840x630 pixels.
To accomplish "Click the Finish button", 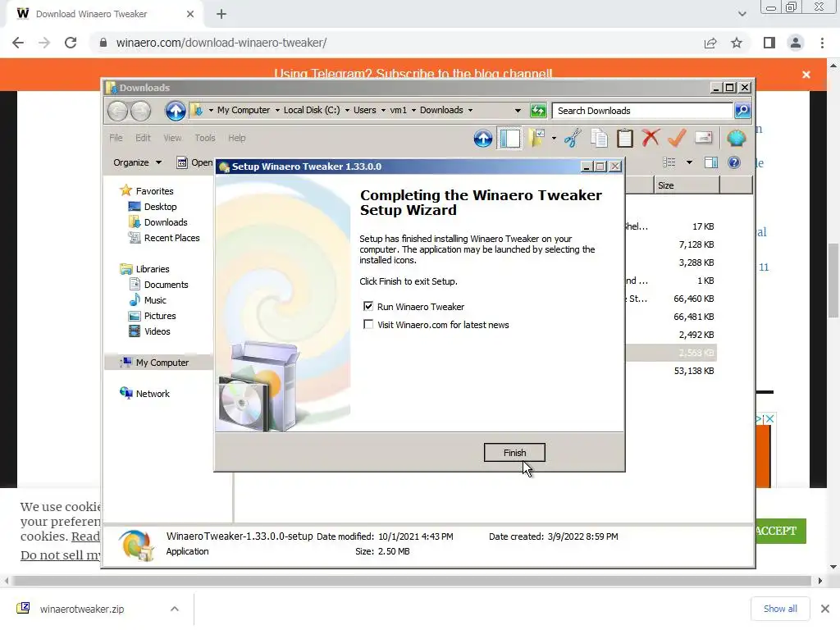I will click(514, 453).
